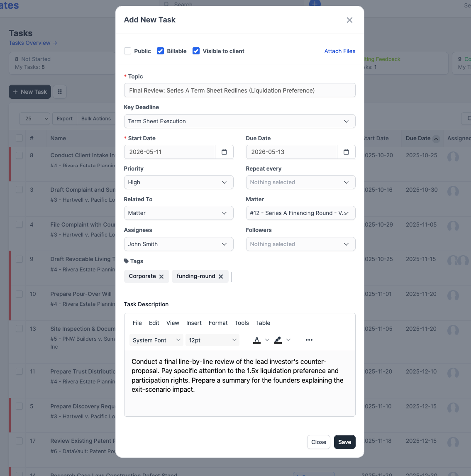Select checkbox for task 8 row

19,155
